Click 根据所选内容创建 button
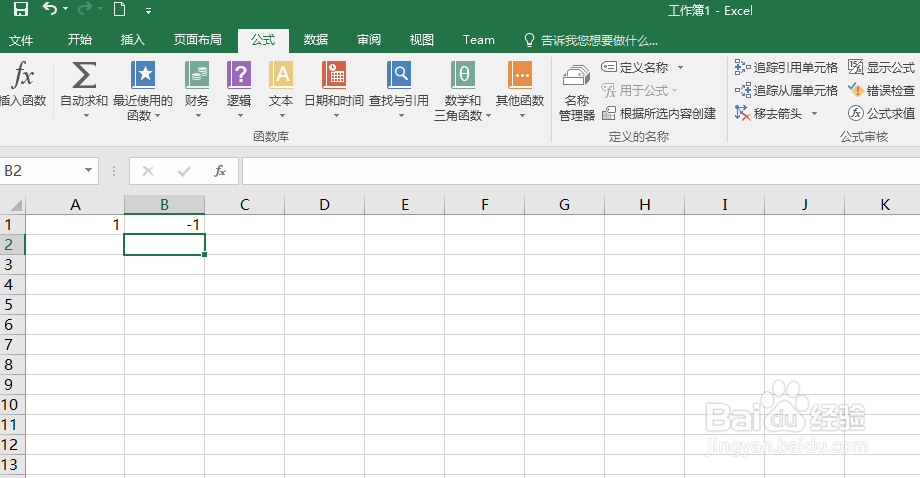Screen dimensions: 920x478 tap(659, 113)
